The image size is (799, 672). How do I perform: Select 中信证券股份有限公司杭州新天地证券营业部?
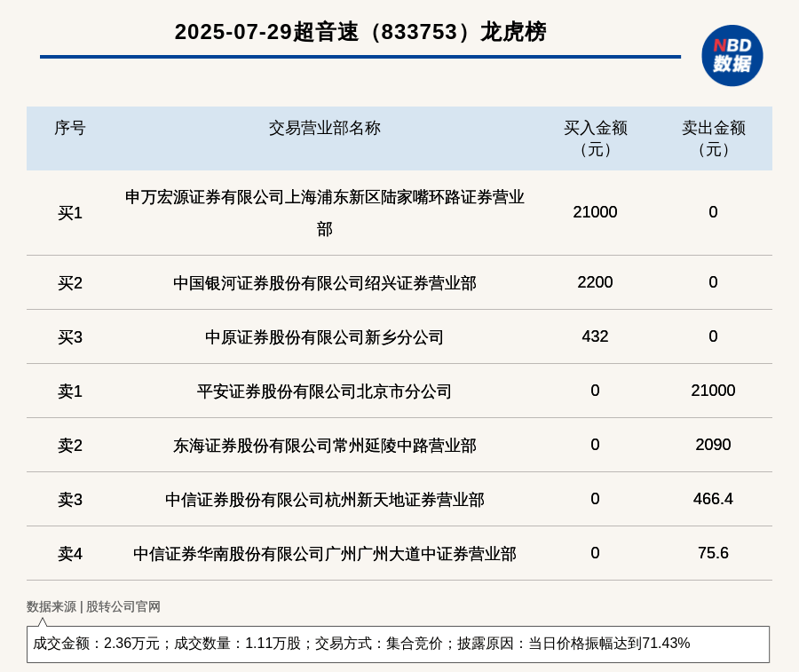tap(325, 499)
